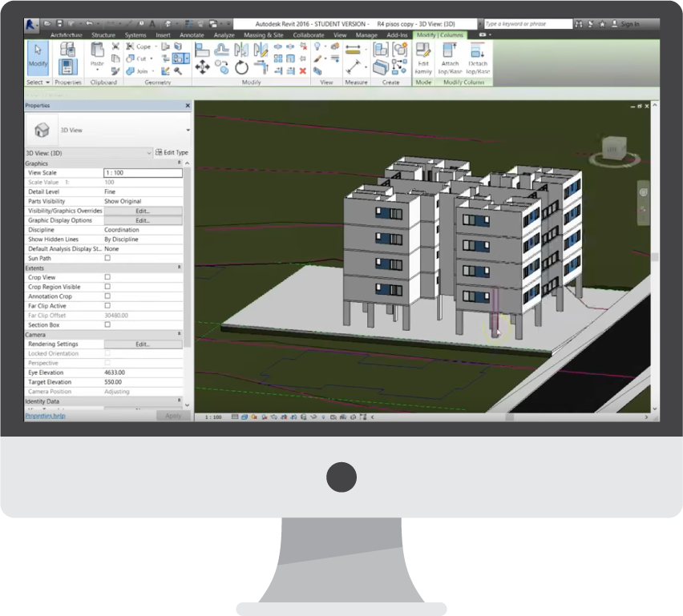Select the Rotate tool icon
This screenshot has width=683, height=616.
[x=241, y=67]
